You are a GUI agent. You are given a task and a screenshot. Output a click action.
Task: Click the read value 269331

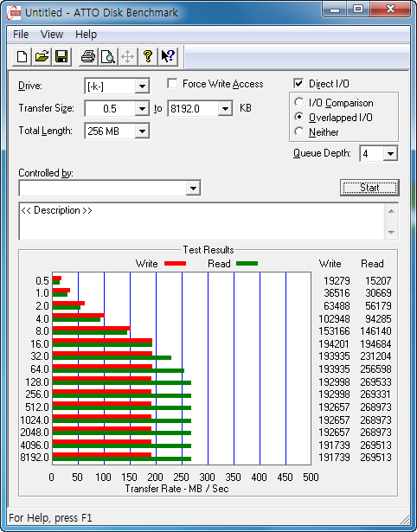(376, 394)
